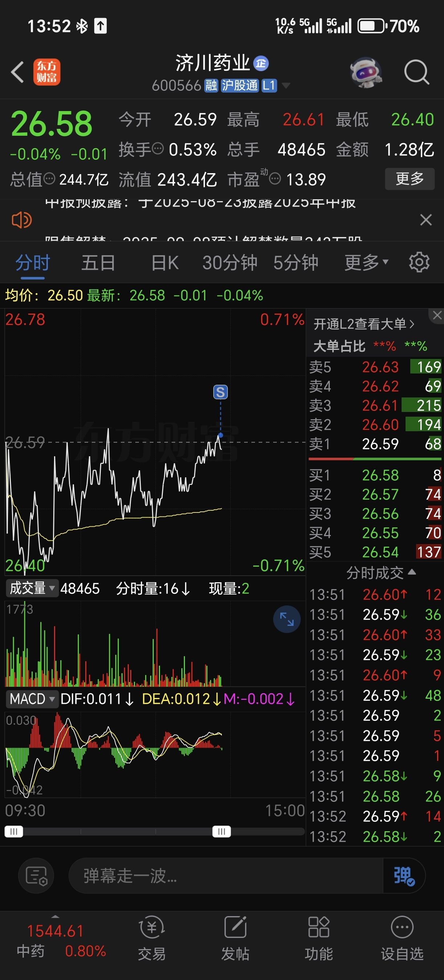Collapse the 分时成交 section arrow
The width and height of the screenshot is (444, 980).
click(x=412, y=572)
